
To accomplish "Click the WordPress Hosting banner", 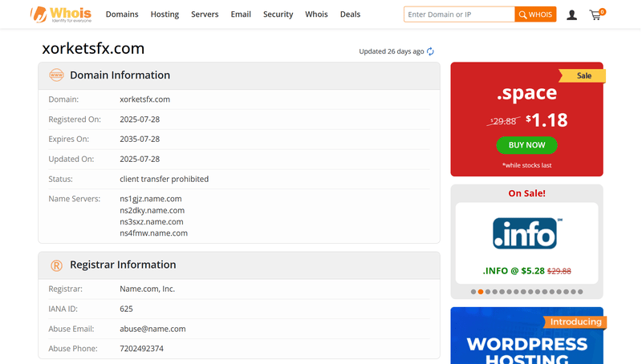I will click(526, 335).
